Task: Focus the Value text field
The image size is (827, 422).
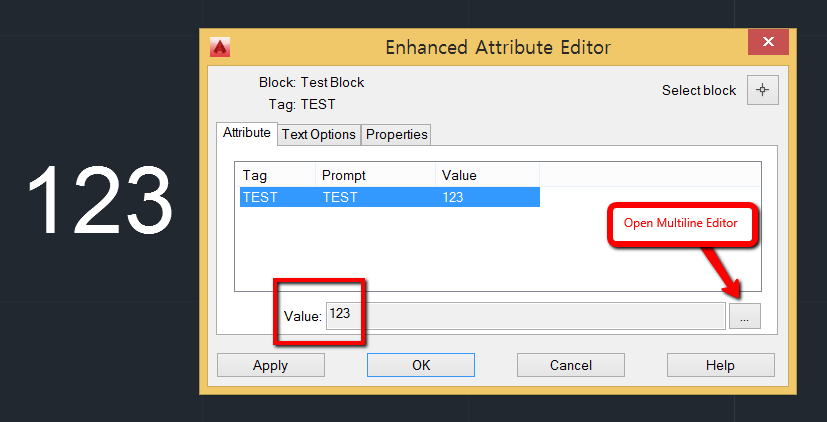Action: [x=525, y=316]
